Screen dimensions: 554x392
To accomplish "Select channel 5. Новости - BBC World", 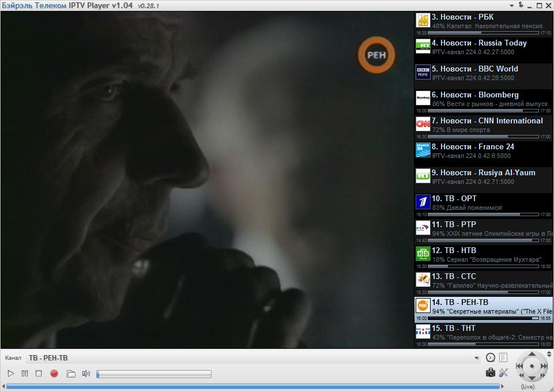I will click(x=484, y=76).
